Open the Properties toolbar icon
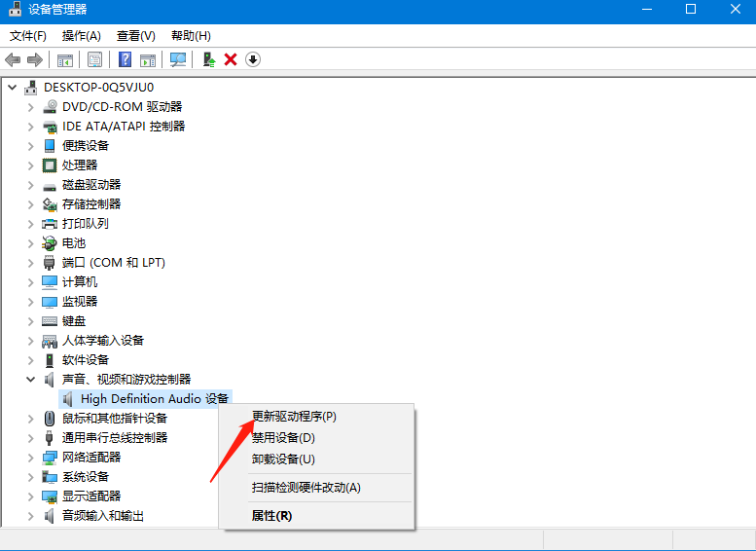This screenshot has width=756, height=551. click(94, 59)
